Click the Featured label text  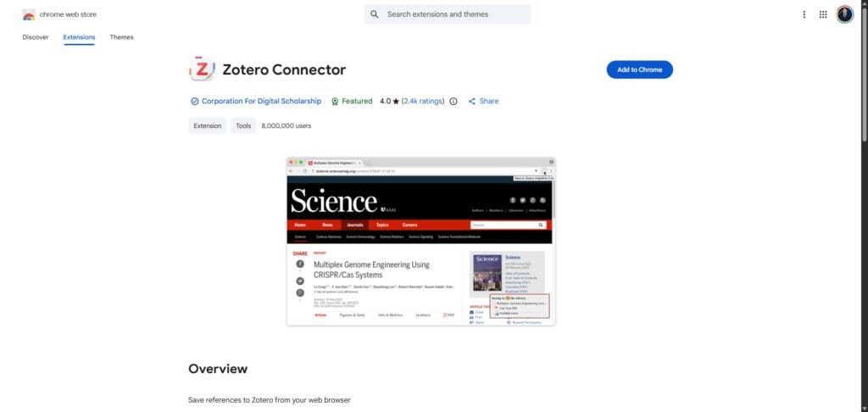pos(357,102)
